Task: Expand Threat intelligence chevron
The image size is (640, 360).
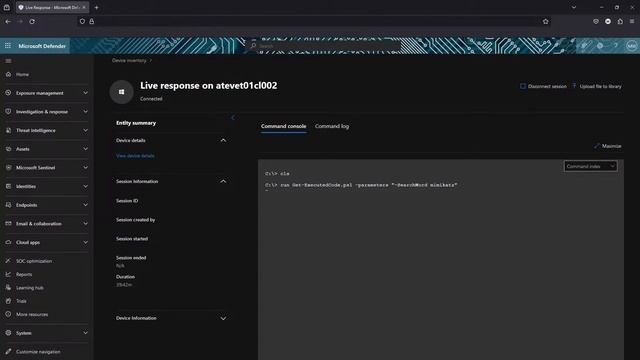Action: (85, 130)
